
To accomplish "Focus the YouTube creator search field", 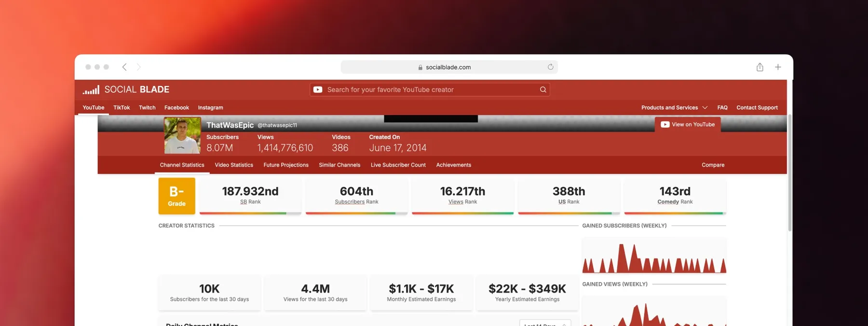I will click(430, 89).
